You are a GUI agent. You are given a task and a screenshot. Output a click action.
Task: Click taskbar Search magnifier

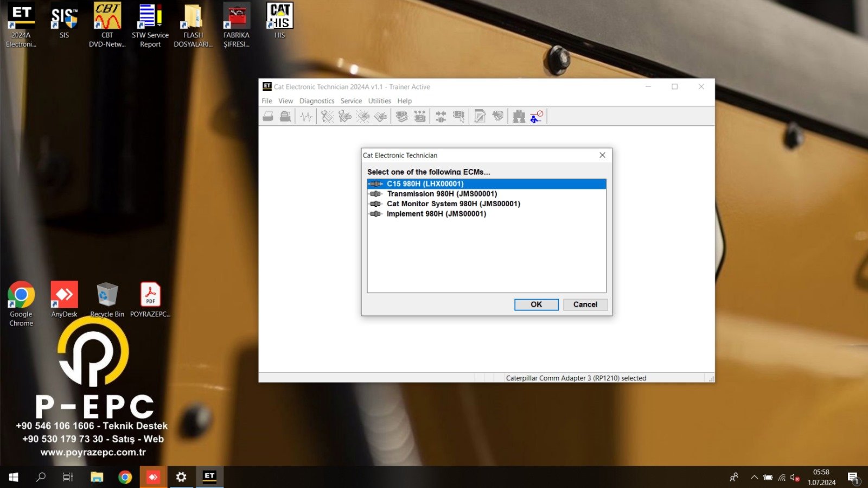coord(41,477)
